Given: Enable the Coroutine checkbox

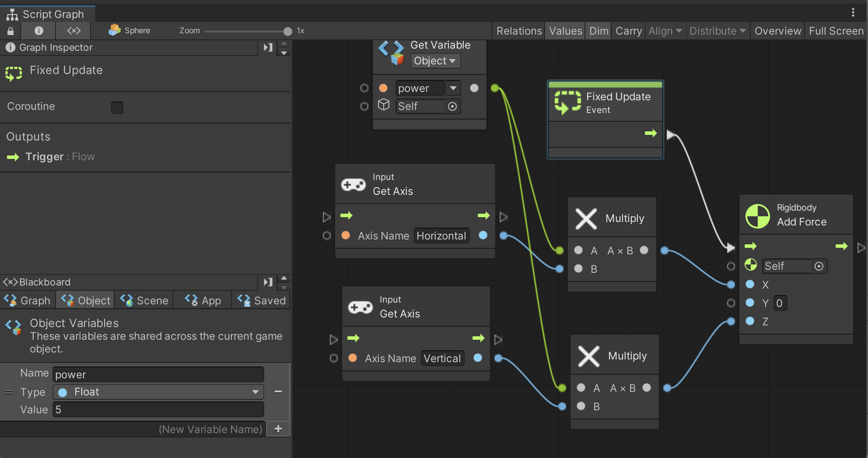Looking at the screenshot, I should click(x=117, y=107).
